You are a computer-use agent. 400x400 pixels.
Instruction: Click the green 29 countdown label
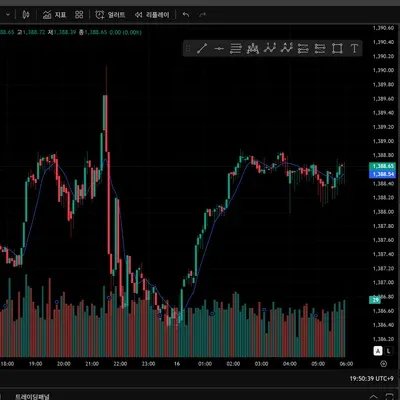point(375,300)
